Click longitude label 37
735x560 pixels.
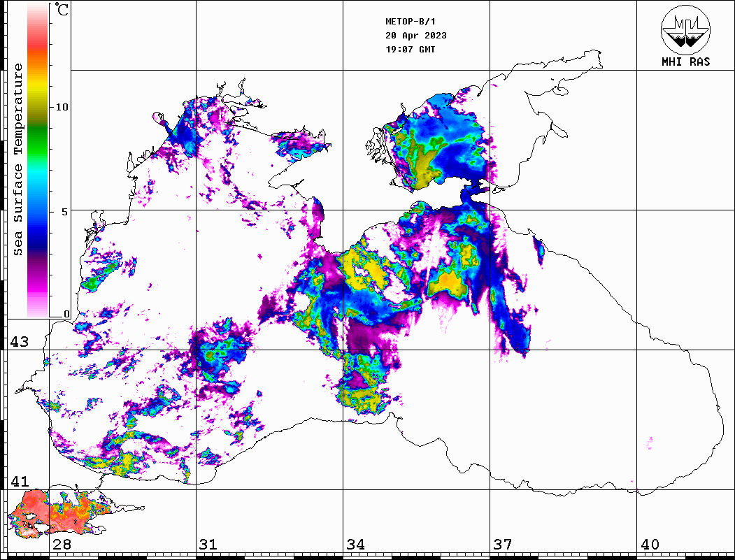(x=503, y=545)
